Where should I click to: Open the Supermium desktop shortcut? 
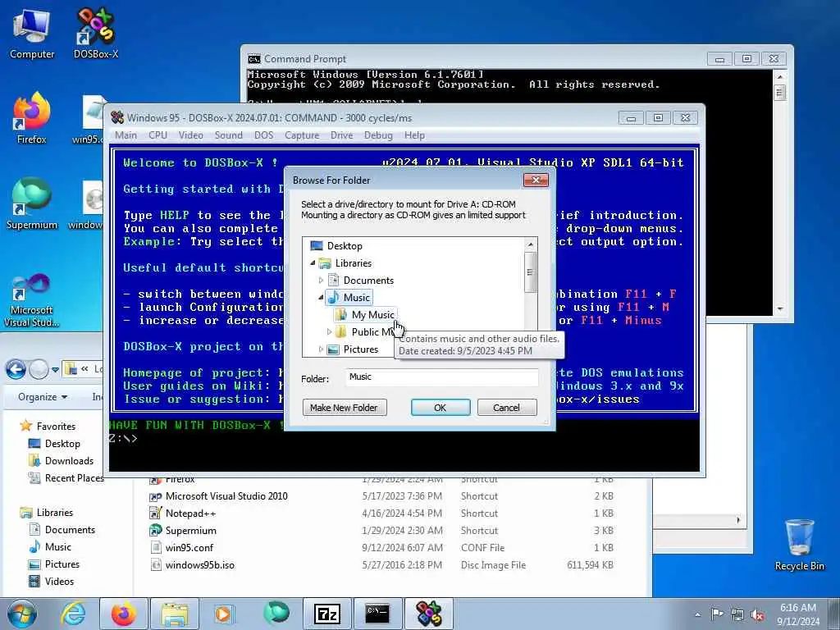[32, 204]
